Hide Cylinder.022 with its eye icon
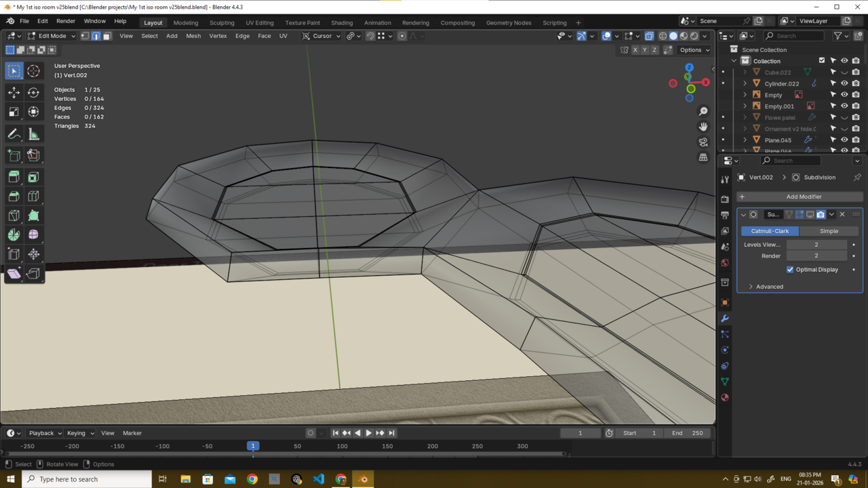Image resolution: width=868 pixels, height=488 pixels. 844,83
